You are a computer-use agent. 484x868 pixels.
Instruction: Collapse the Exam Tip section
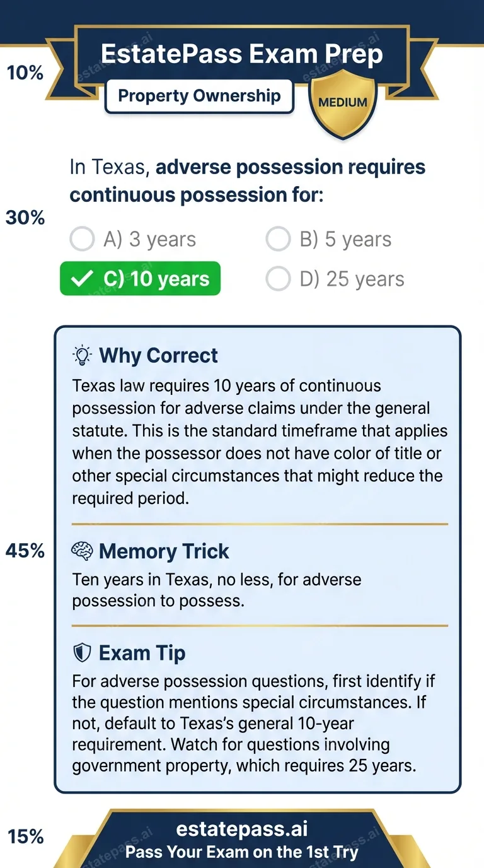click(141, 653)
